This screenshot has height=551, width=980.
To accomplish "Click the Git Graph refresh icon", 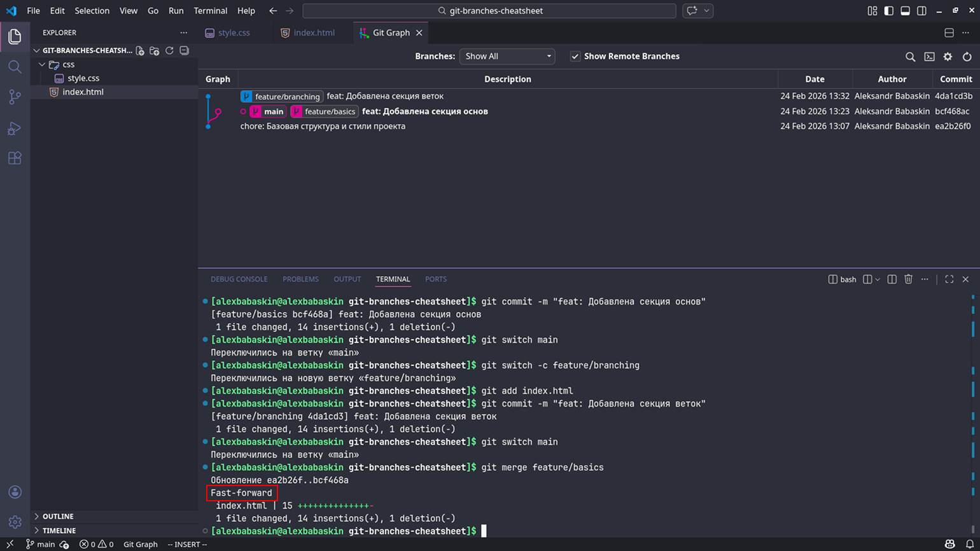I will pyautogui.click(x=967, y=57).
